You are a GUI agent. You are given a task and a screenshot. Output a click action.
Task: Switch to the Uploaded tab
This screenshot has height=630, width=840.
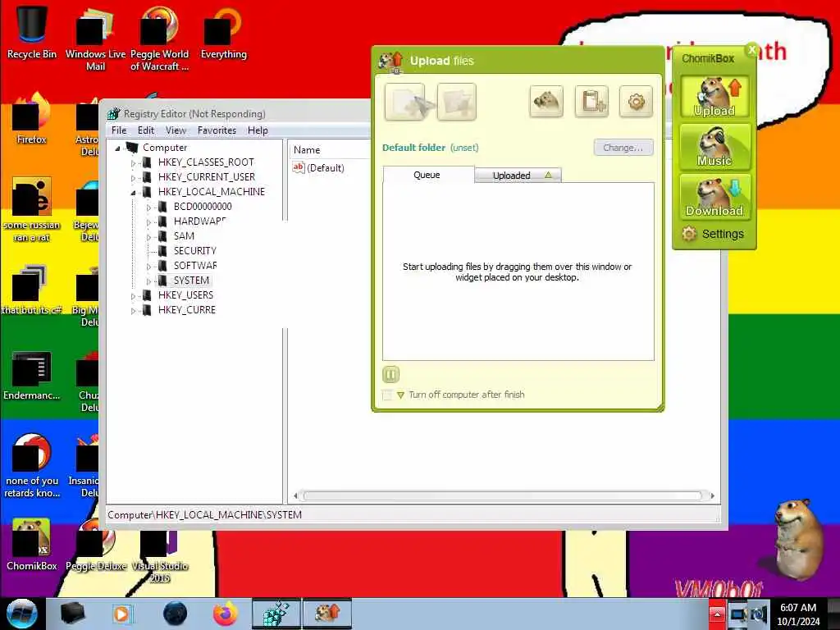pyautogui.click(x=518, y=176)
